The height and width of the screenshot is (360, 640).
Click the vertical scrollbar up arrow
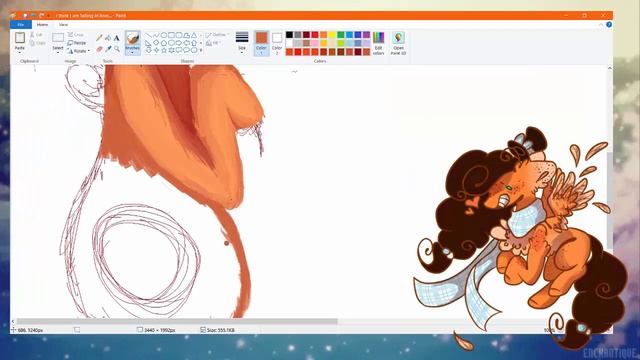[x=610, y=68]
